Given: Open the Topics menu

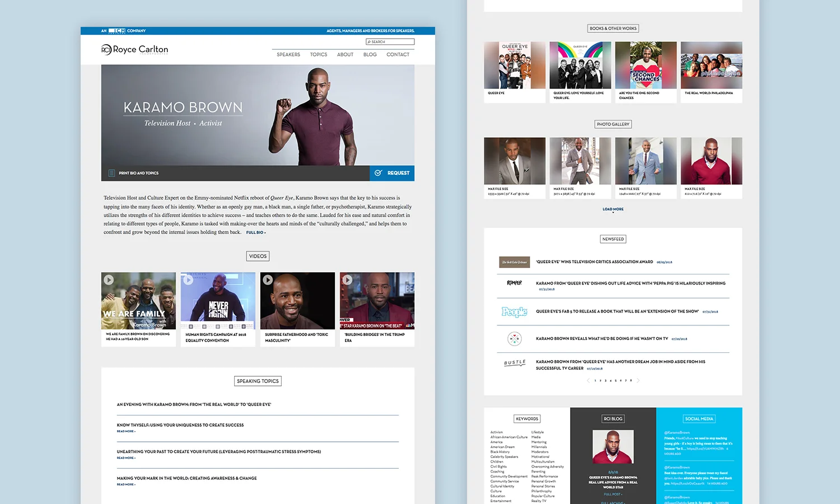Looking at the screenshot, I should point(319,54).
